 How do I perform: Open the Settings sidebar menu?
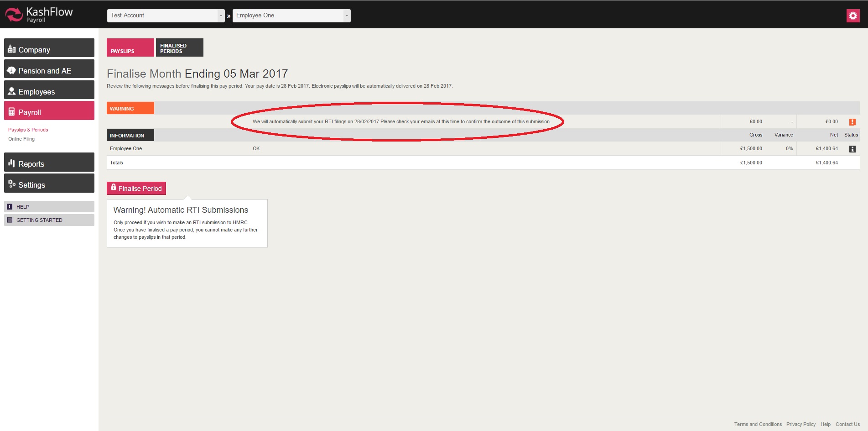coord(49,184)
